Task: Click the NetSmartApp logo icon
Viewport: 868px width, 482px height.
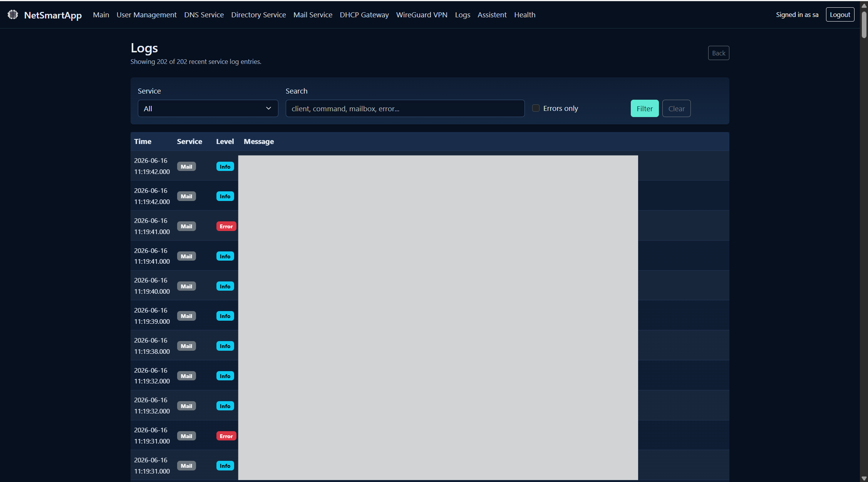Action: [x=13, y=15]
